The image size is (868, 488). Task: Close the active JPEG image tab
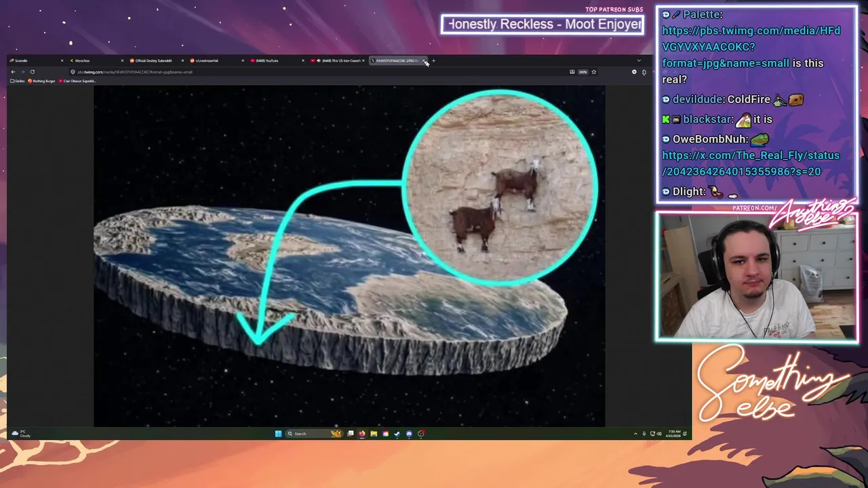[424, 61]
